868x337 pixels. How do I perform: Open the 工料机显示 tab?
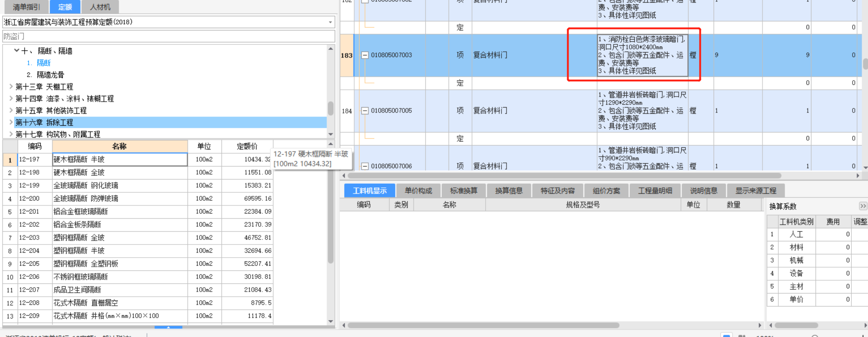(x=370, y=191)
